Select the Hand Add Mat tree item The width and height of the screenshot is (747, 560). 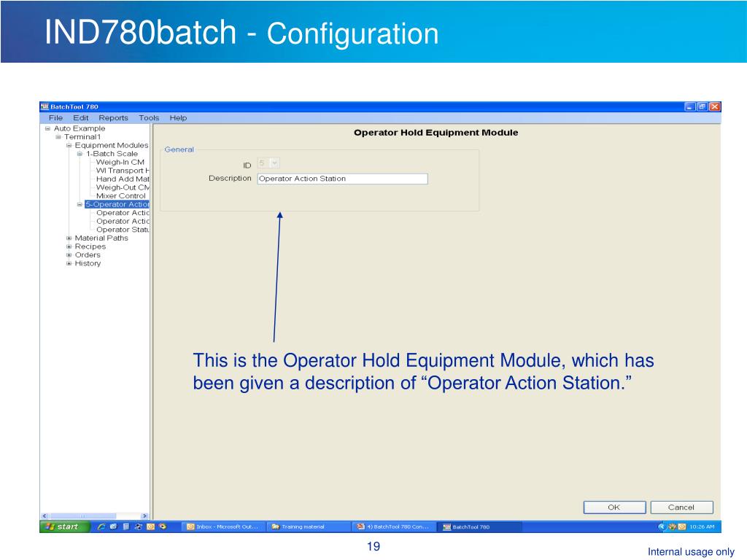click(x=123, y=179)
